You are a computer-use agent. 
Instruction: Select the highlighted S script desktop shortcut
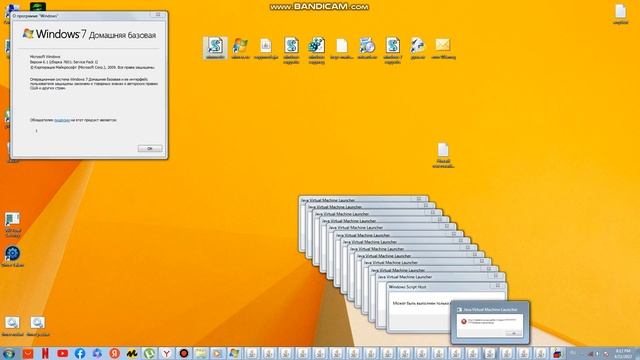point(215,48)
